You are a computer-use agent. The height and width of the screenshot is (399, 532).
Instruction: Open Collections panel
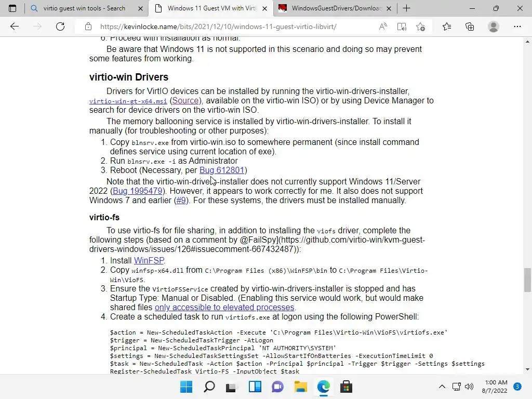pyautogui.click(x=470, y=26)
